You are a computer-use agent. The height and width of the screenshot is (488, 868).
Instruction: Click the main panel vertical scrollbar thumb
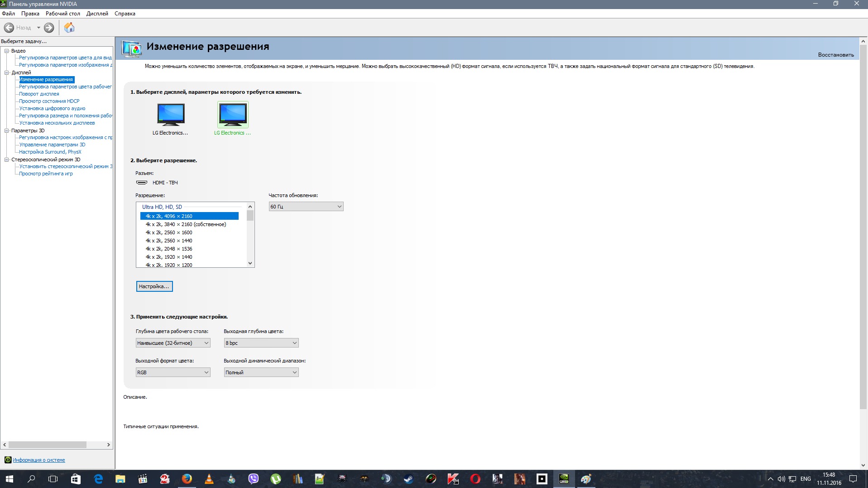click(x=863, y=227)
